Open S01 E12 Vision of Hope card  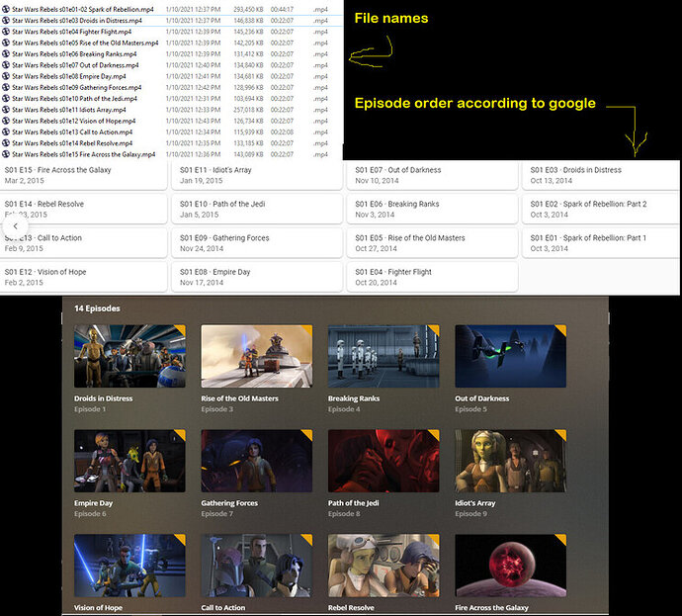83,277
